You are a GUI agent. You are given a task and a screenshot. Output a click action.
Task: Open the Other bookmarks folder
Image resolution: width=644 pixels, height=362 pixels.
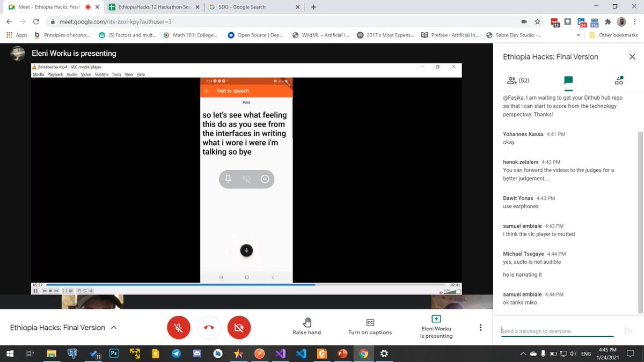613,35
